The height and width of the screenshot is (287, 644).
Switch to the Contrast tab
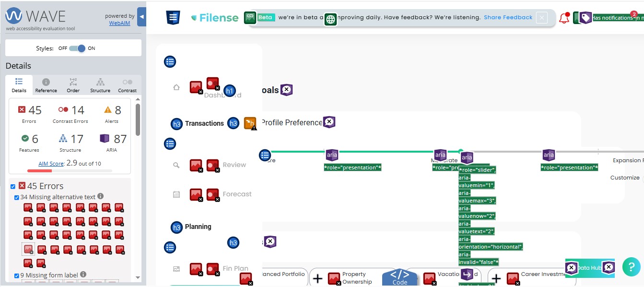coord(128,85)
